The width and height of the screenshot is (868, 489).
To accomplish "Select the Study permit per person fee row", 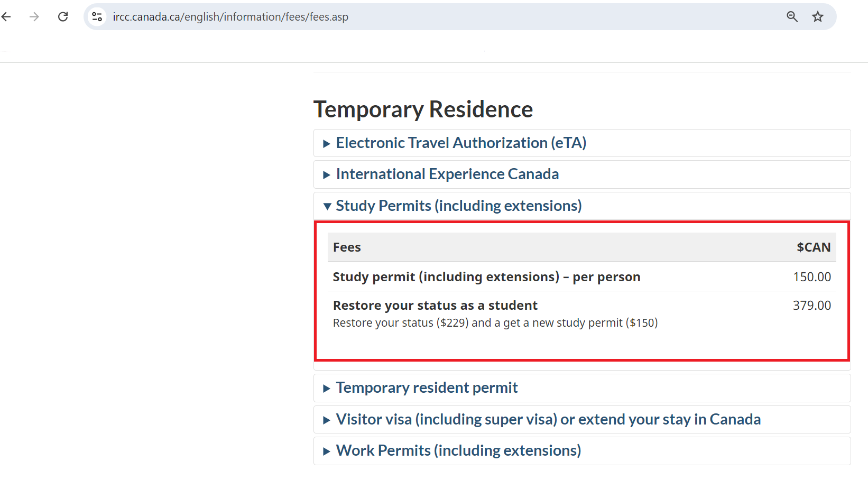I will 486,276.
